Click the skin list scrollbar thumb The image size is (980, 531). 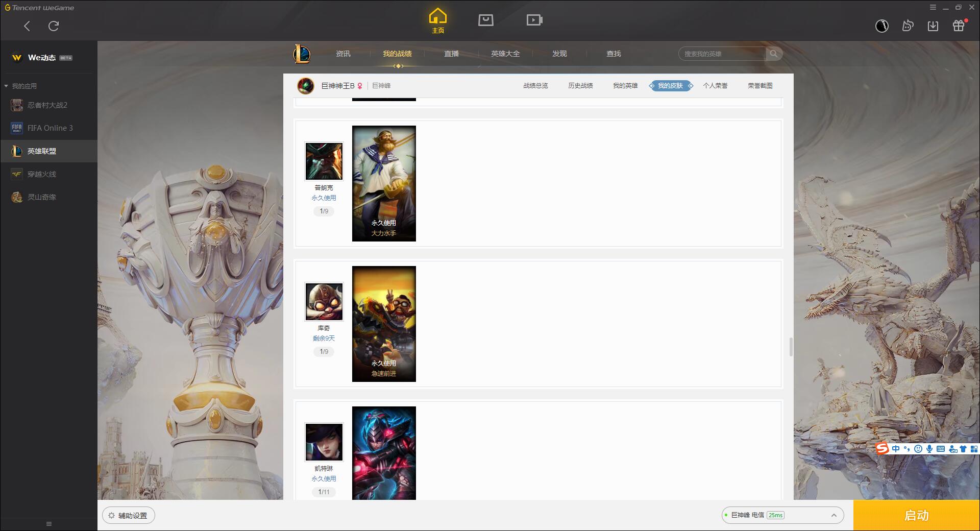[791, 347]
